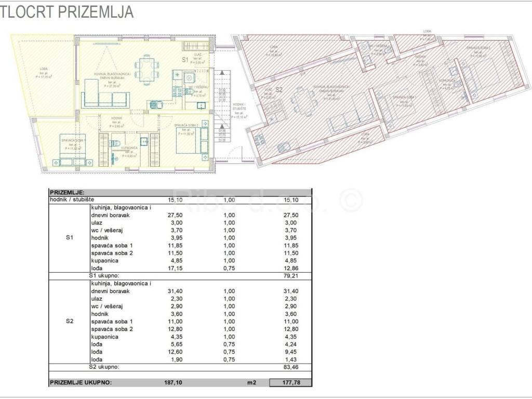Select 'hodnik' in the S2 section

tap(100, 314)
